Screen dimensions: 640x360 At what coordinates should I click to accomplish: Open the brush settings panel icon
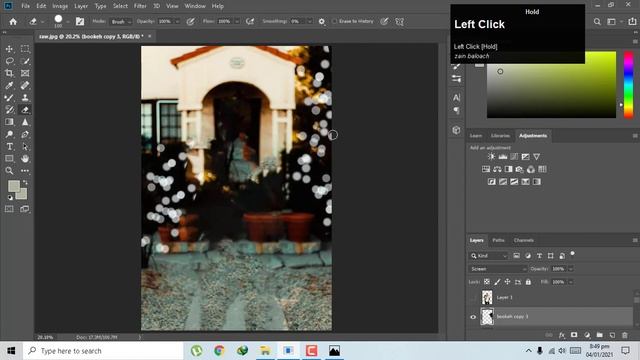point(80,22)
